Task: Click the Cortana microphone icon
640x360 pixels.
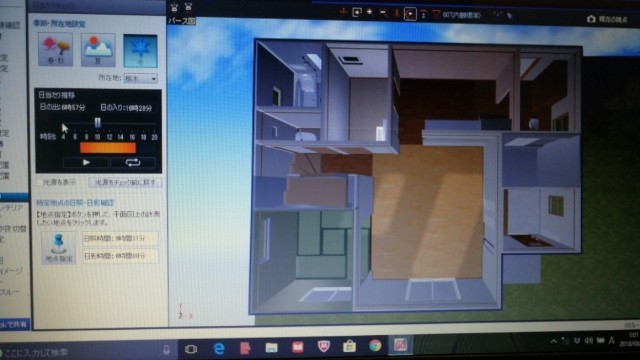Action: tap(166, 350)
